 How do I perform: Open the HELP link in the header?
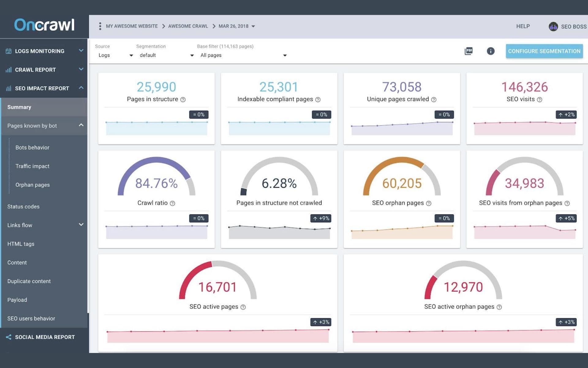523,26
